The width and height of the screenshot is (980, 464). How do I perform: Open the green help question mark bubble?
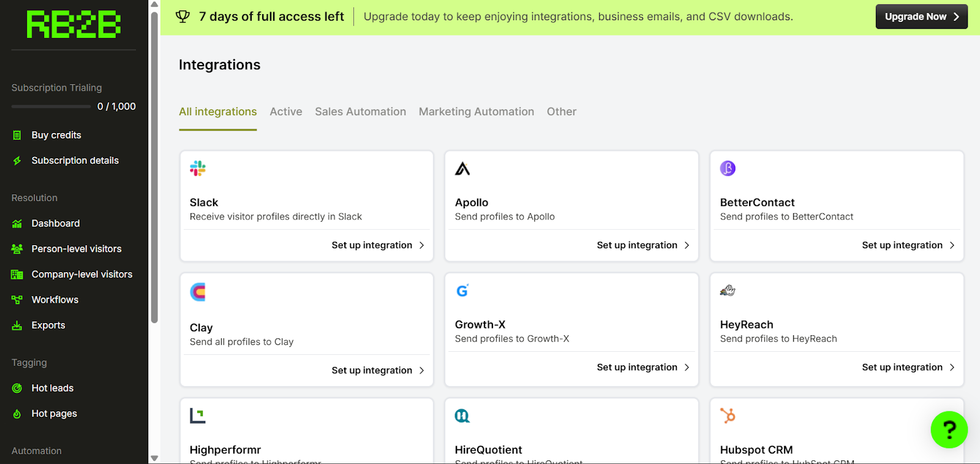949,430
